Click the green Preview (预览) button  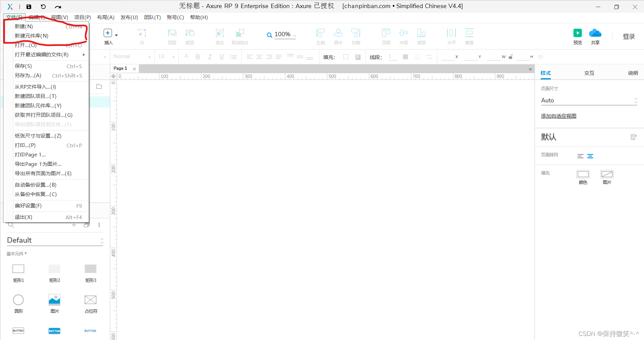(577, 33)
